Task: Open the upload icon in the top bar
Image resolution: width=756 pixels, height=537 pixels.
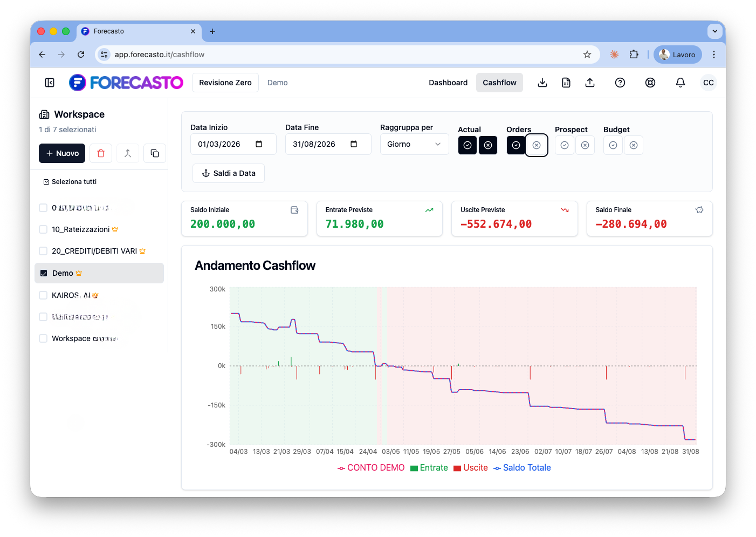Action: (x=590, y=83)
